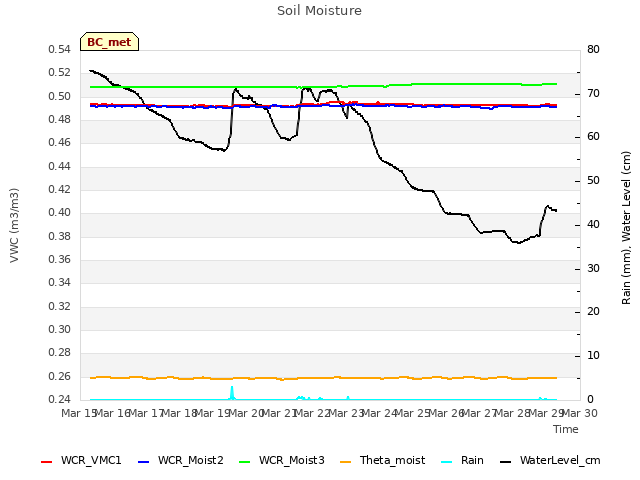Click the 0.52 left axis tick label
Image resolution: width=640 pixels, height=480 pixels.
tap(60, 73)
